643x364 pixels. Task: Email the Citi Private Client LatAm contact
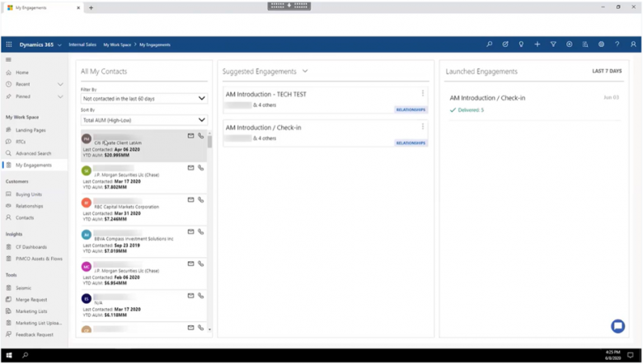click(190, 136)
